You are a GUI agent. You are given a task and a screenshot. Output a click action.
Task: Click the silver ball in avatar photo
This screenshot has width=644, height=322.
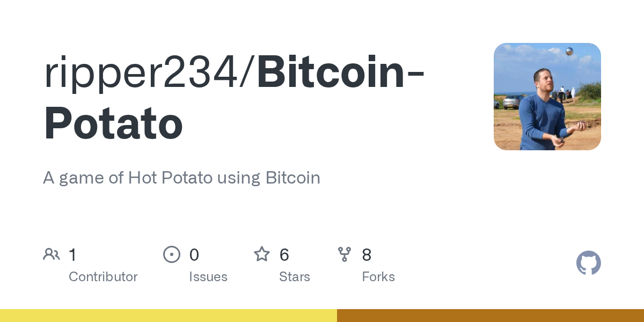point(569,51)
